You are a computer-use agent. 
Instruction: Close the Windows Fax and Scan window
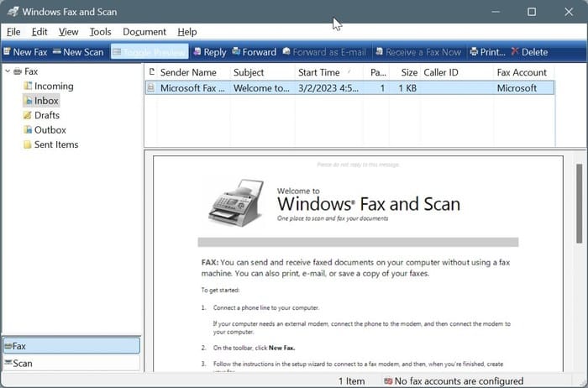(569, 12)
